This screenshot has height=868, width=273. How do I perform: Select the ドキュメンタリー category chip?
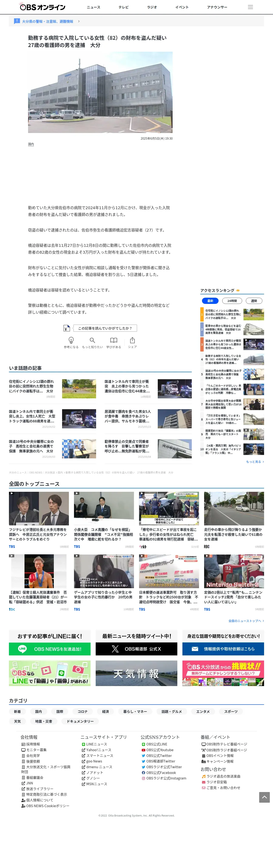pyautogui.click(x=80, y=721)
